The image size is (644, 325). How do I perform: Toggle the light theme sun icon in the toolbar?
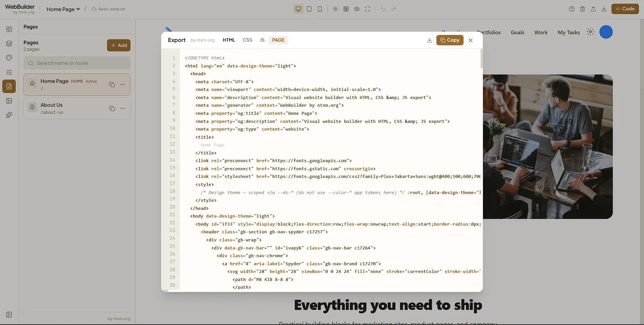(x=335, y=9)
